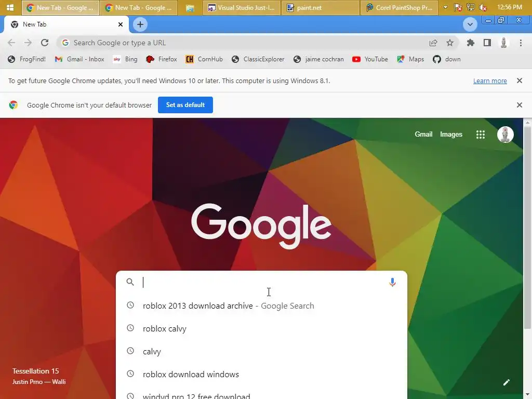Click the Tessellation 15 wallpaper credit

click(36, 371)
